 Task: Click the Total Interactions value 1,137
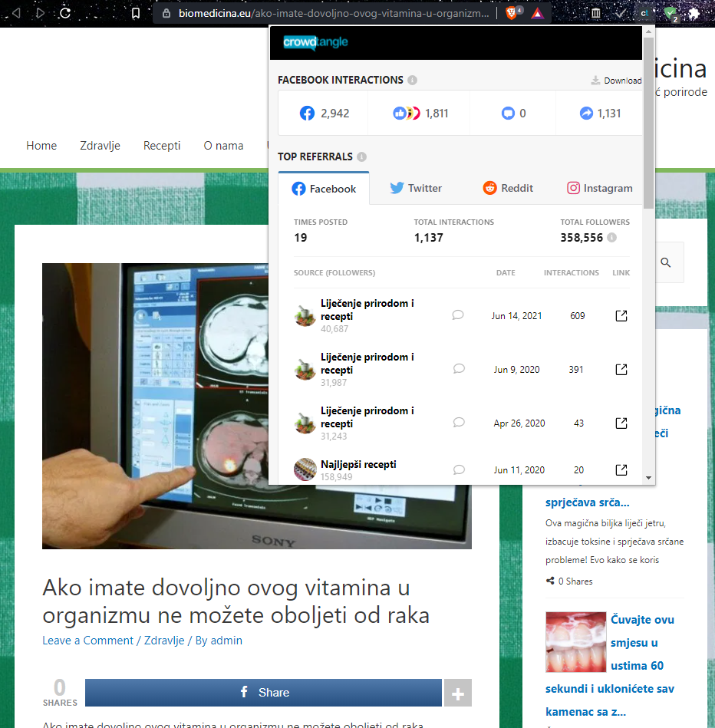(429, 238)
